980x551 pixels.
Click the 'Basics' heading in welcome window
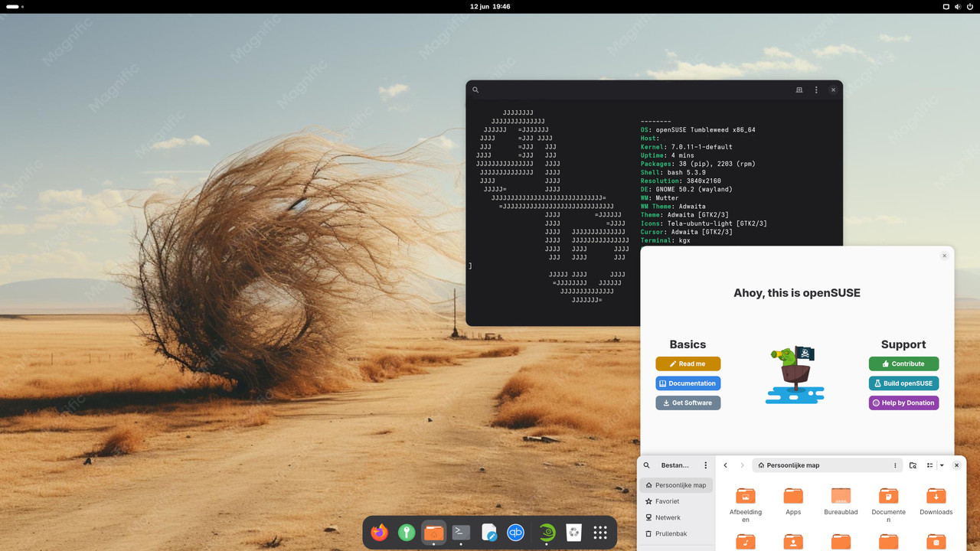coord(688,344)
